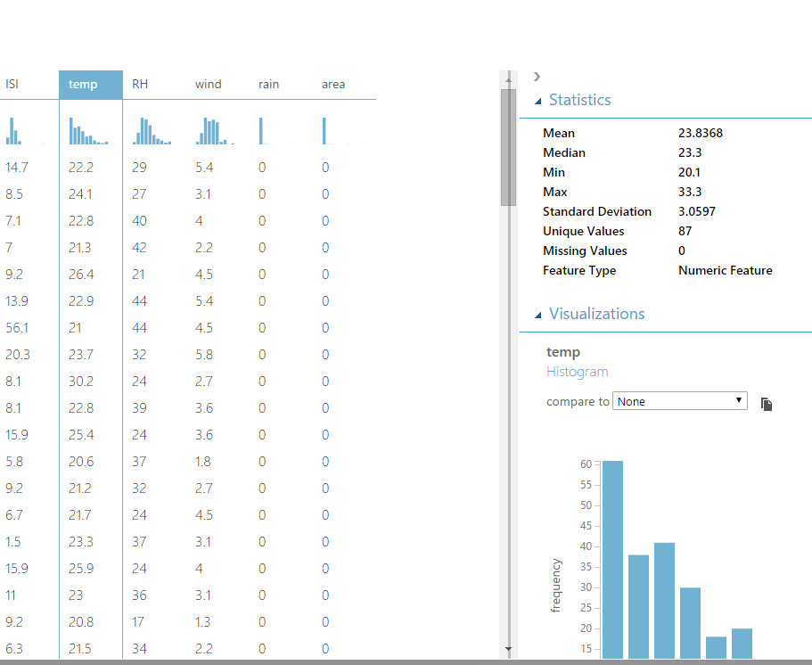Select the rain column header
This screenshot has height=665, width=812.
269,85
